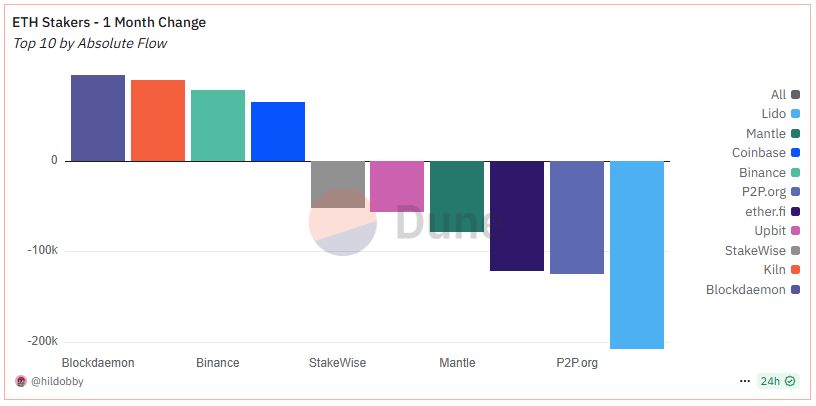Image resolution: width=816 pixels, height=406 pixels.
Task: Click the Kiln orange legend swatch
Action: point(795,270)
